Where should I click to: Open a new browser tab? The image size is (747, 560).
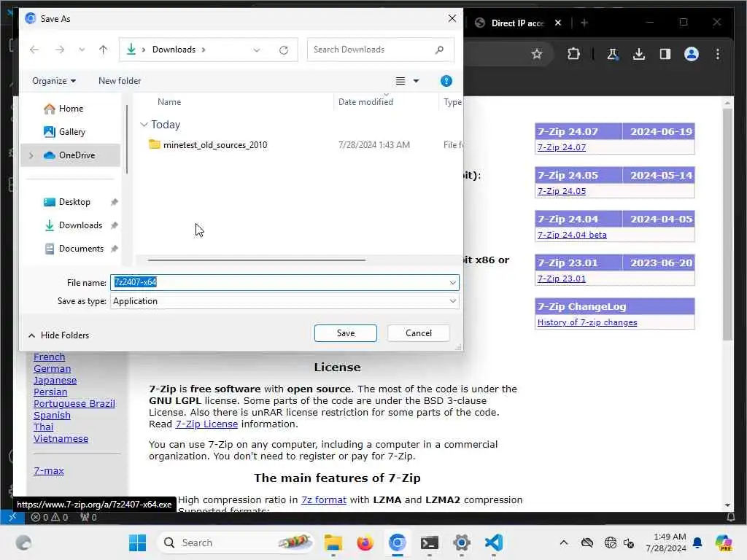coord(584,23)
